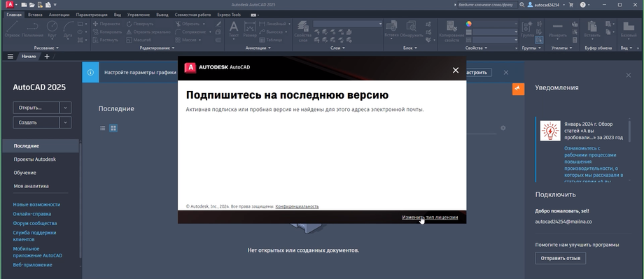Select the Дуга (Arc) tool

pyautogui.click(x=68, y=29)
